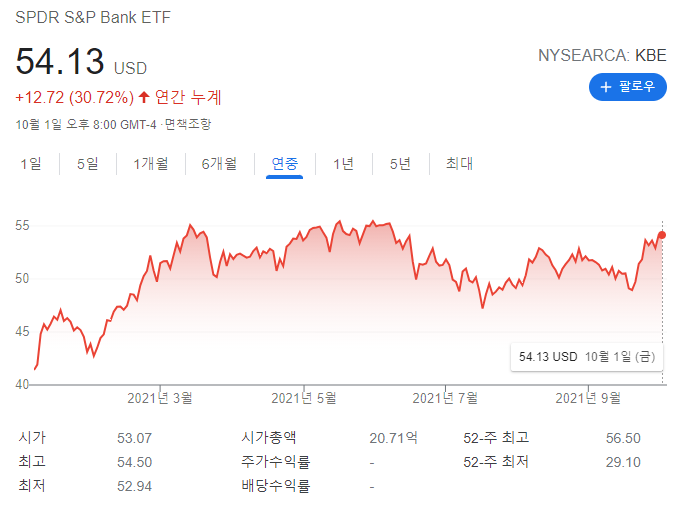Click the red up arrow icon
This screenshot has height=517, width=684.
click(x=144, y=97)
